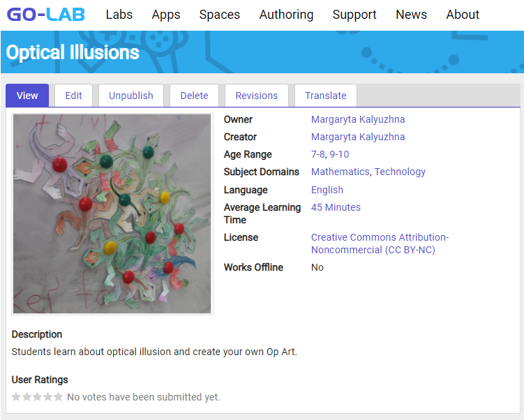524x420 pixels.
Task: Click the 7-8 age range link
Action: 317,154
